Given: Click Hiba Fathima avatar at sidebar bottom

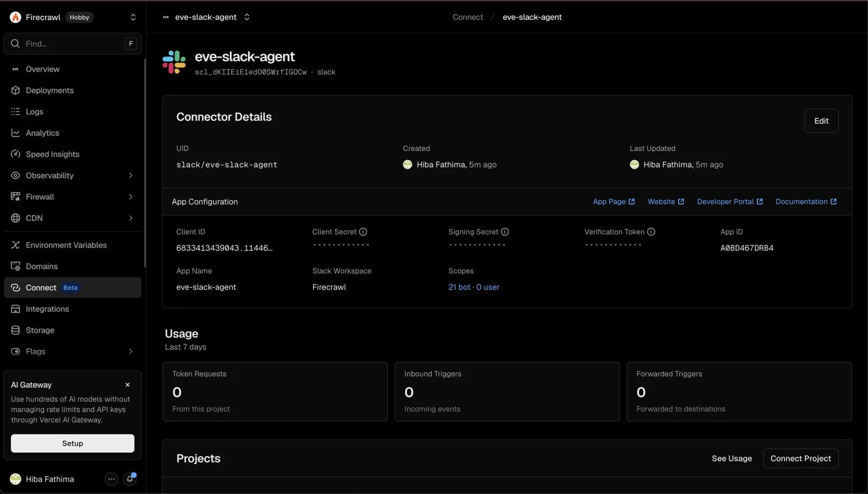Looking at the screenshot, I should click(x=16, y=479).
